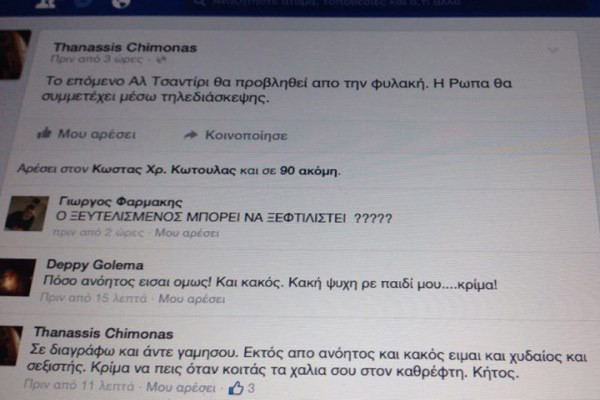Open the friend requests icon in top bar

coord(45,3)
